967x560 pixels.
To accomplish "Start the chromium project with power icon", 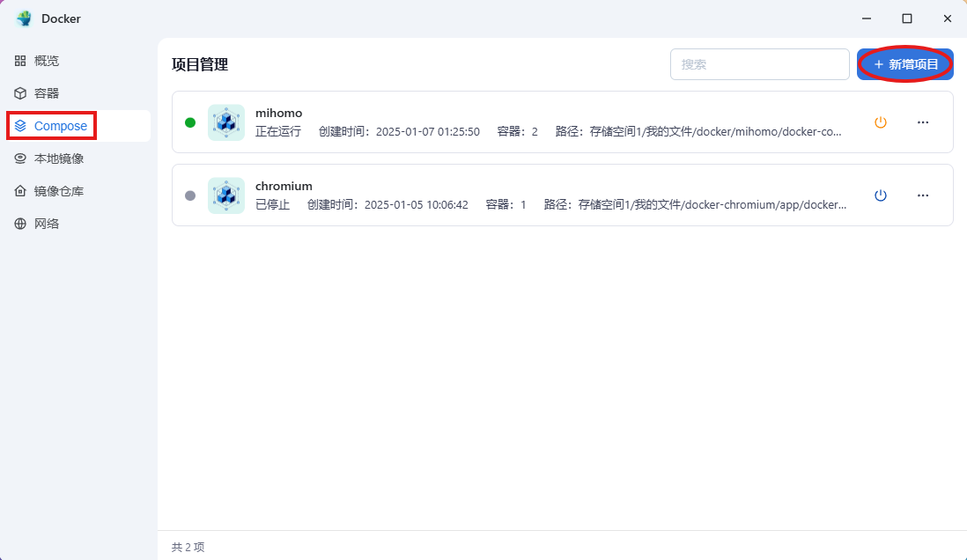I will point(881,195).
